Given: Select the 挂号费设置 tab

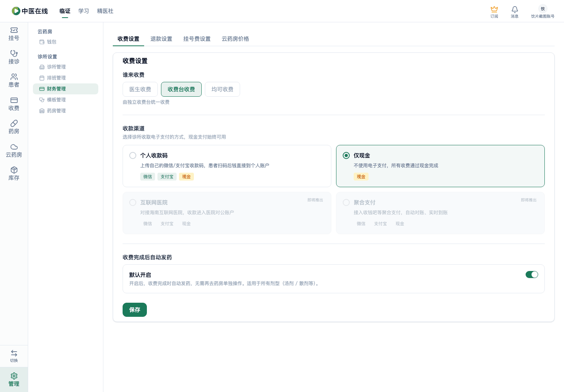Looking at the screenshot, I should [197, 39].
